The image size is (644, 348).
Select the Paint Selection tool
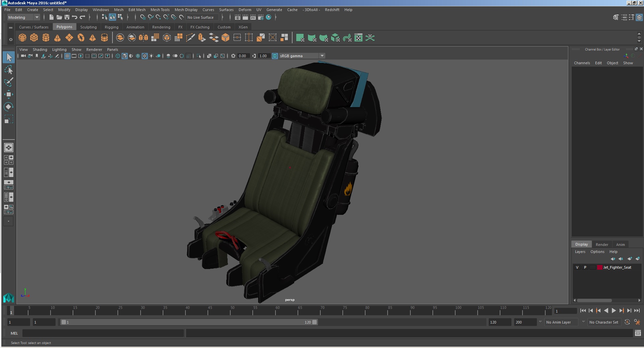9,82
